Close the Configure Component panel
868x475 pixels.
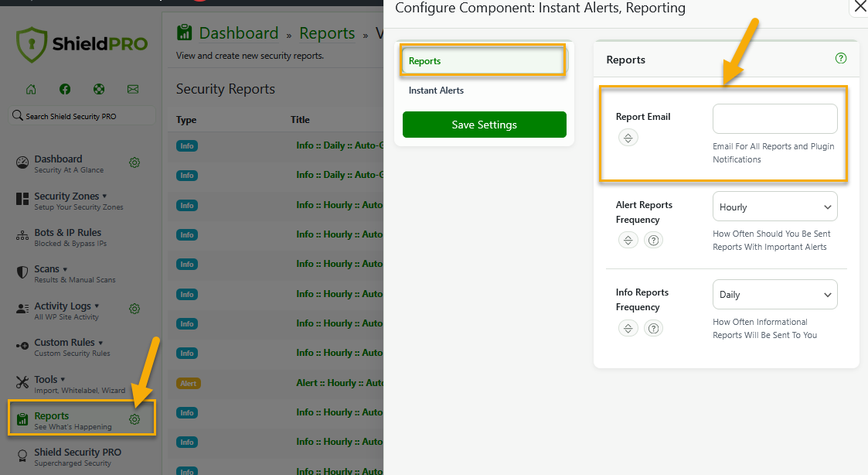[861, 7]
